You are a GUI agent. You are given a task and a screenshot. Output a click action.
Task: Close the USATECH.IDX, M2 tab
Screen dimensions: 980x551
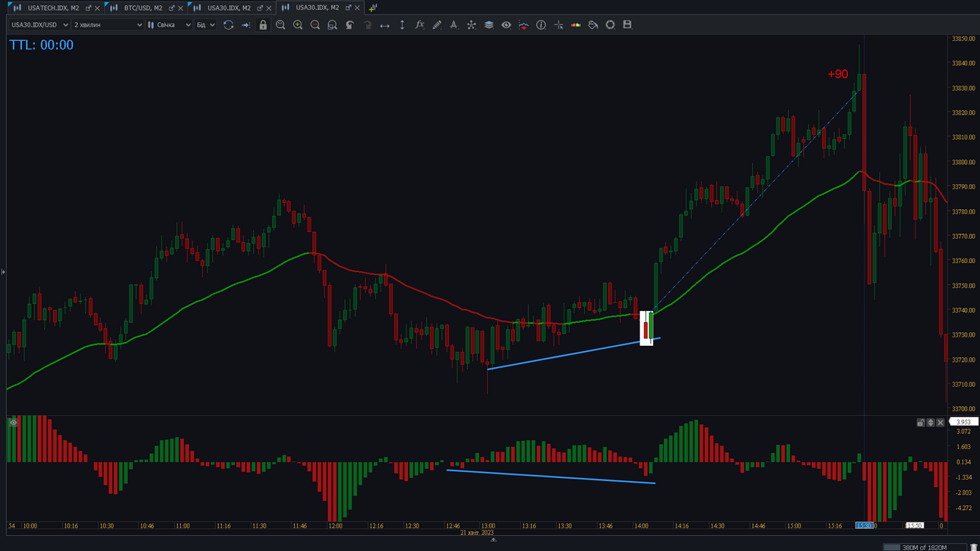click(x=97, y=8)
